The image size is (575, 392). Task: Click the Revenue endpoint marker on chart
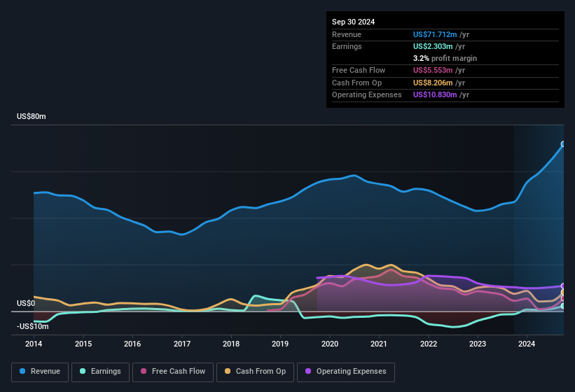click(563, 144)
